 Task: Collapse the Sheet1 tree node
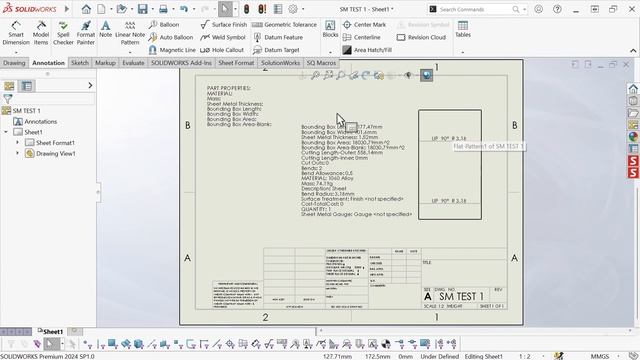[6, 132]
